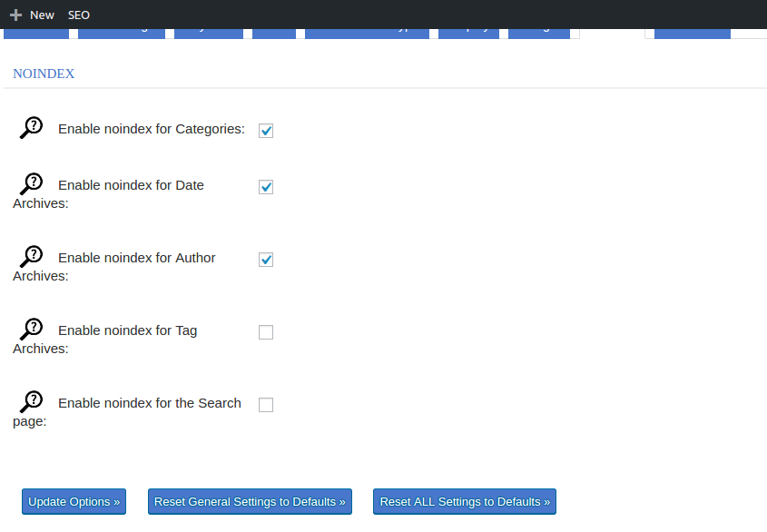
Task: Open help for noindex Search page setting
Action: [x=31, y=400]
